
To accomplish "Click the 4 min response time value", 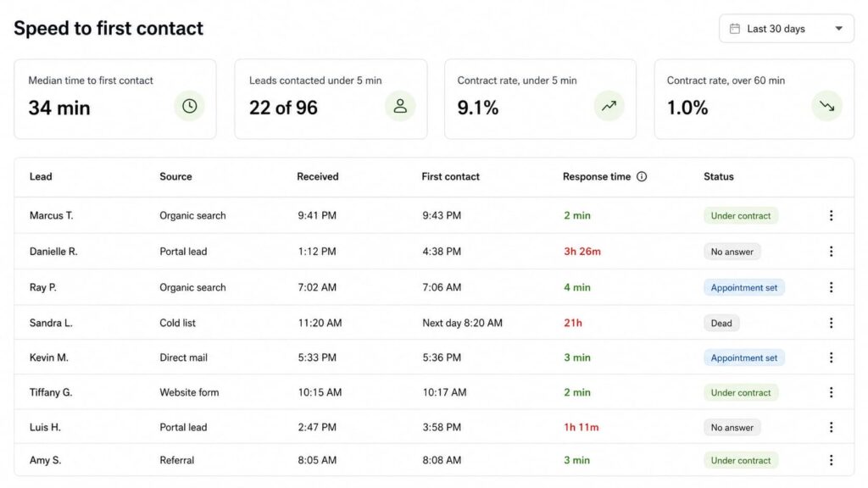I will pos(576,287).
